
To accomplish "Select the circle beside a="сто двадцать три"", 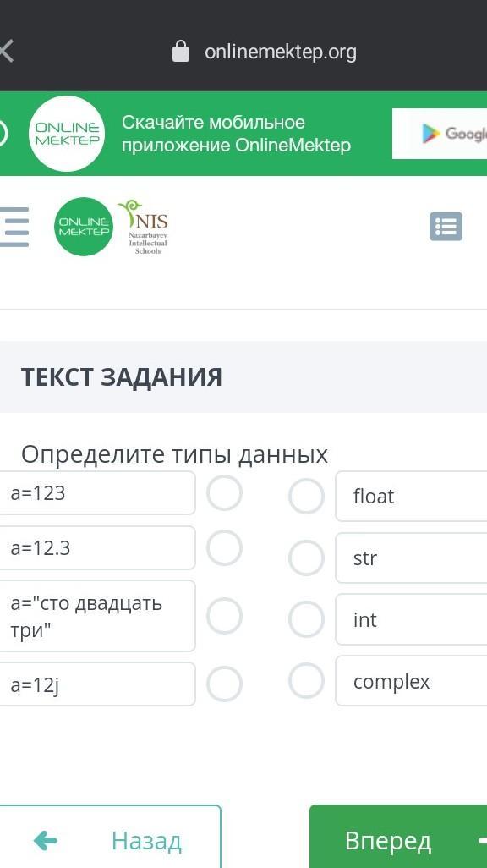I will pos(224,616).
